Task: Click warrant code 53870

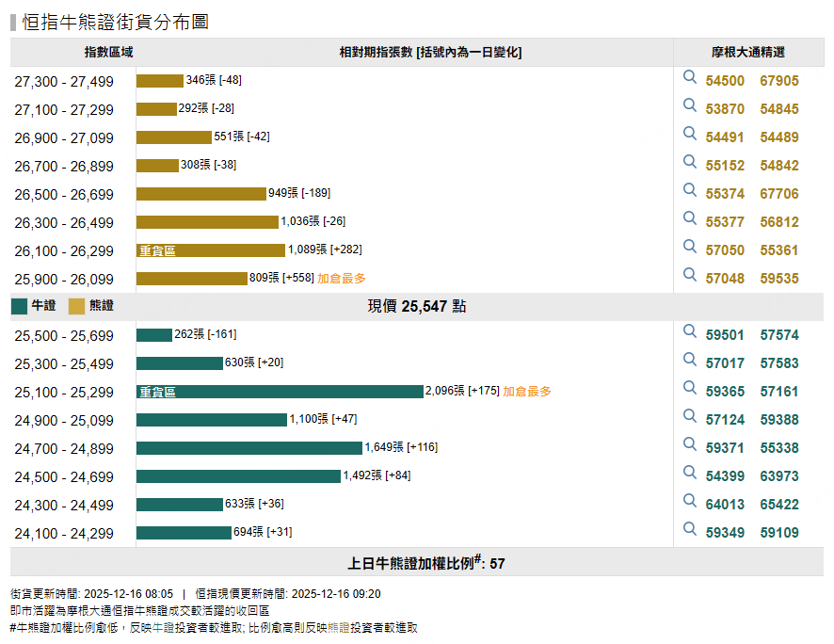Action: click(x=725, y=109)
